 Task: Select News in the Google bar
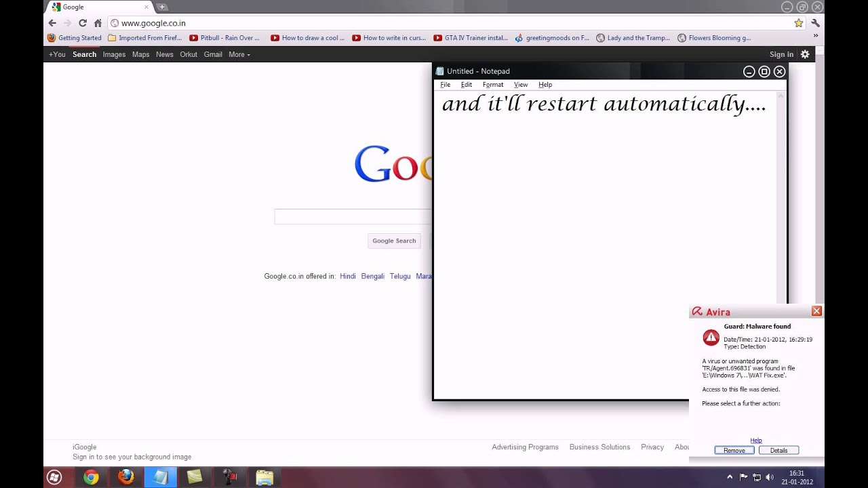coord(165,54)
